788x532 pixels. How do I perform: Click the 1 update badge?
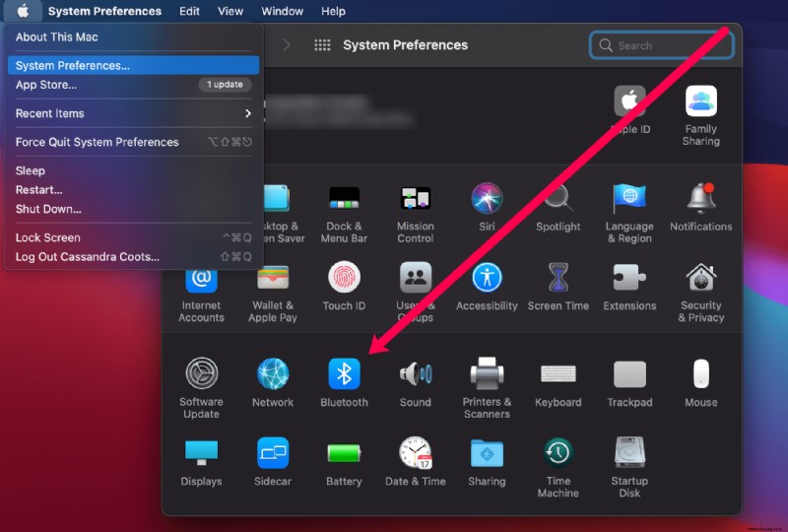tap(225, 85)
